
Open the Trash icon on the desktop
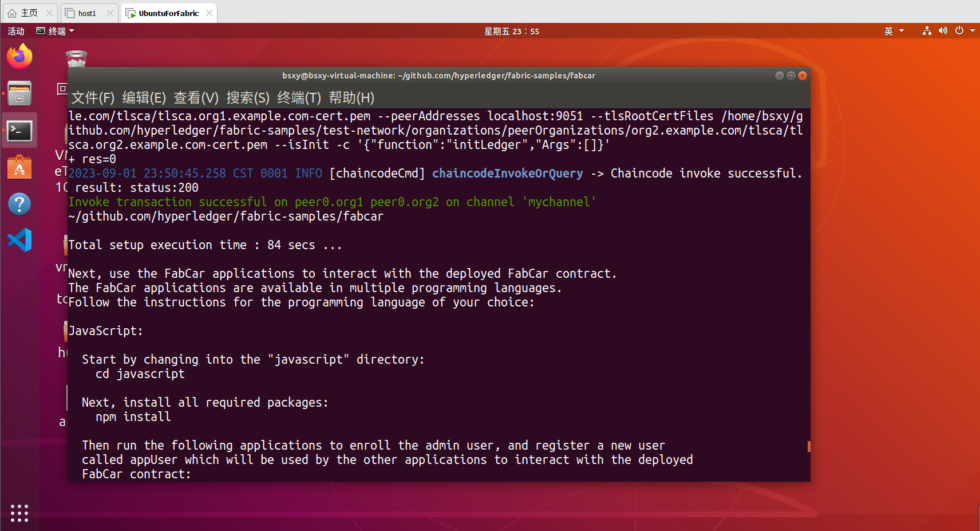tap(76, 58)
